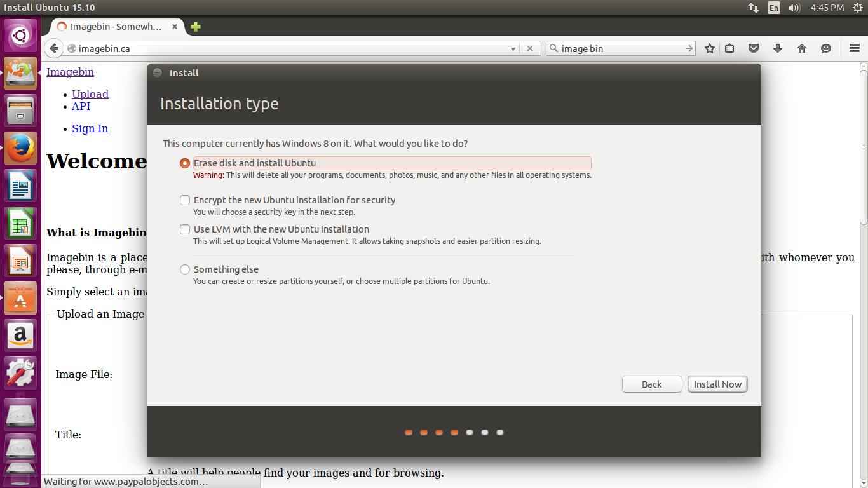Launch LibreOffice Impress from the launcher
Viewport: 868px width, 488px height.
coord(20,261)
